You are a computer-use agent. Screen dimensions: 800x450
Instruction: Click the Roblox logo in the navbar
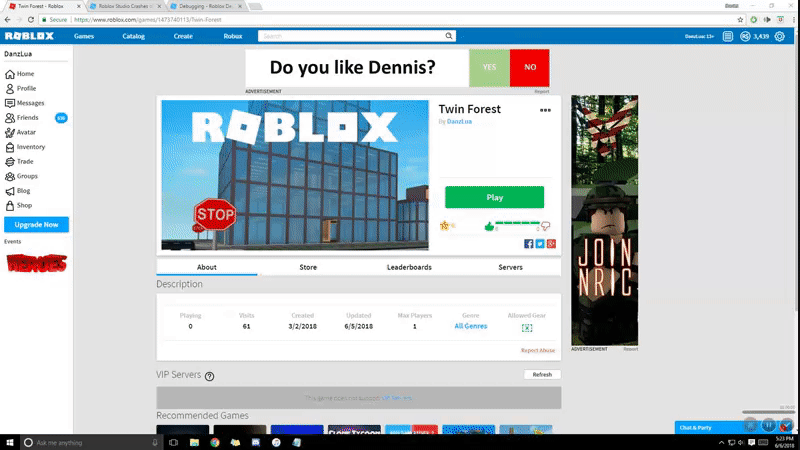[29, 36]
